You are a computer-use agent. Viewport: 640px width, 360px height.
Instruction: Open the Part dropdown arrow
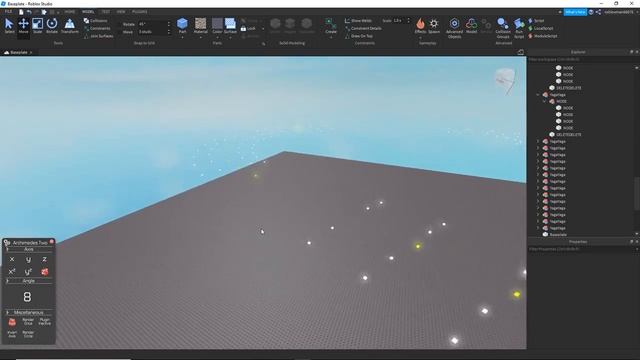tap(182, 38)
